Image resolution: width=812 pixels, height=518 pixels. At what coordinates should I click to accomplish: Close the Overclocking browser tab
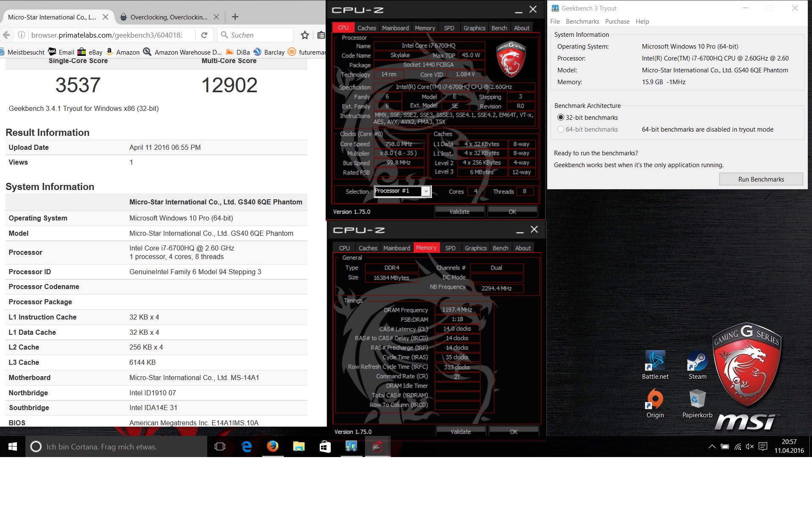coord(216,17)
